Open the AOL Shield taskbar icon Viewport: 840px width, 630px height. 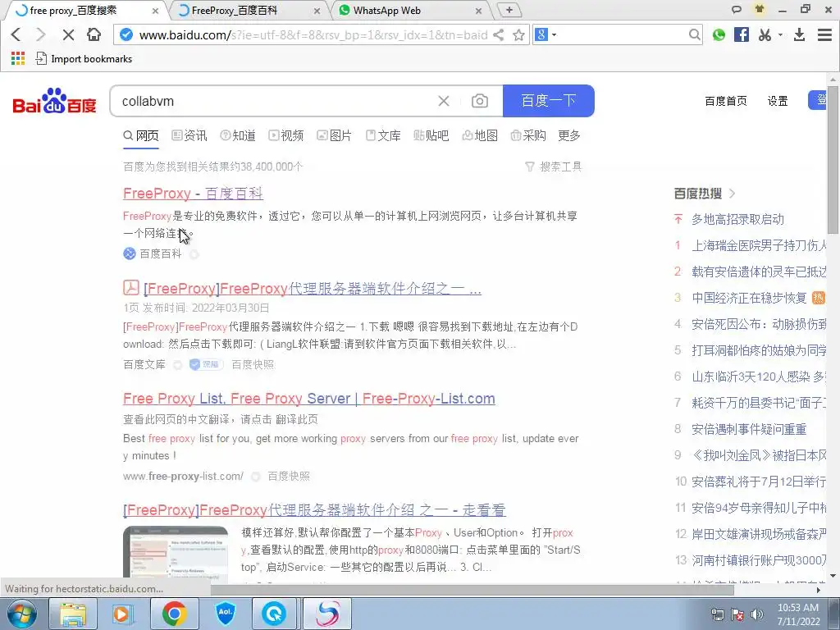point(225,614)
